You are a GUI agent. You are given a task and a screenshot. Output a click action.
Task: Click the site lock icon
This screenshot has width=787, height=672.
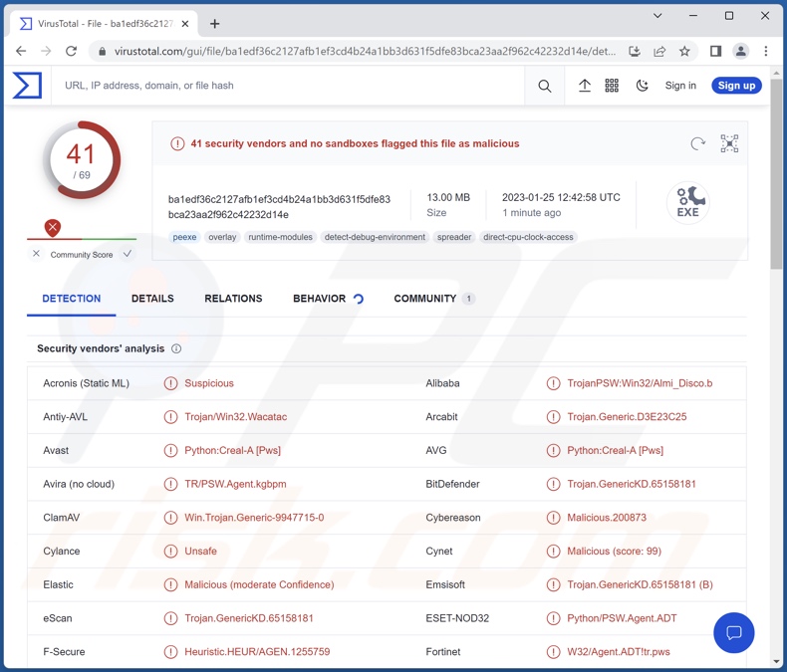(103, 51)
